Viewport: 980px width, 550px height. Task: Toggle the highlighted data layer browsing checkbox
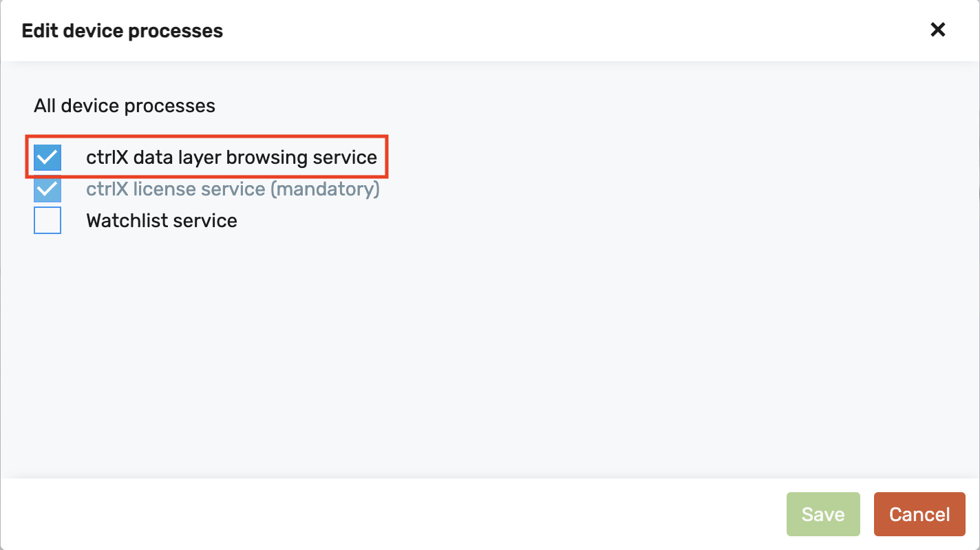tap(47, 157)
